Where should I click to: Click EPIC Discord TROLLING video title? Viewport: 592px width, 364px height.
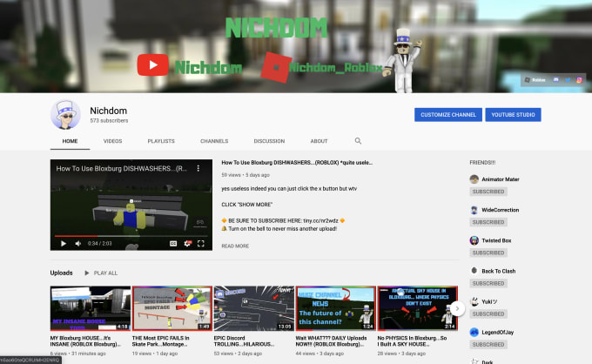(244, 341)
